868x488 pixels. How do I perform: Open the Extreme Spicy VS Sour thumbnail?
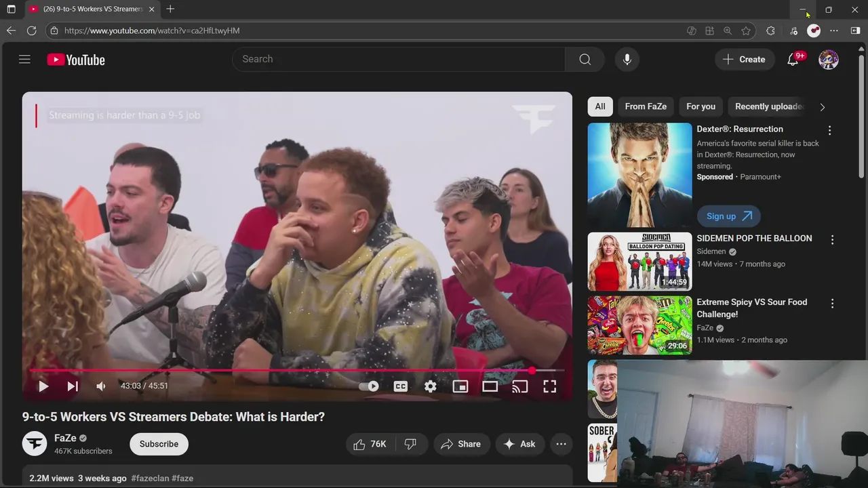(639, 325)
